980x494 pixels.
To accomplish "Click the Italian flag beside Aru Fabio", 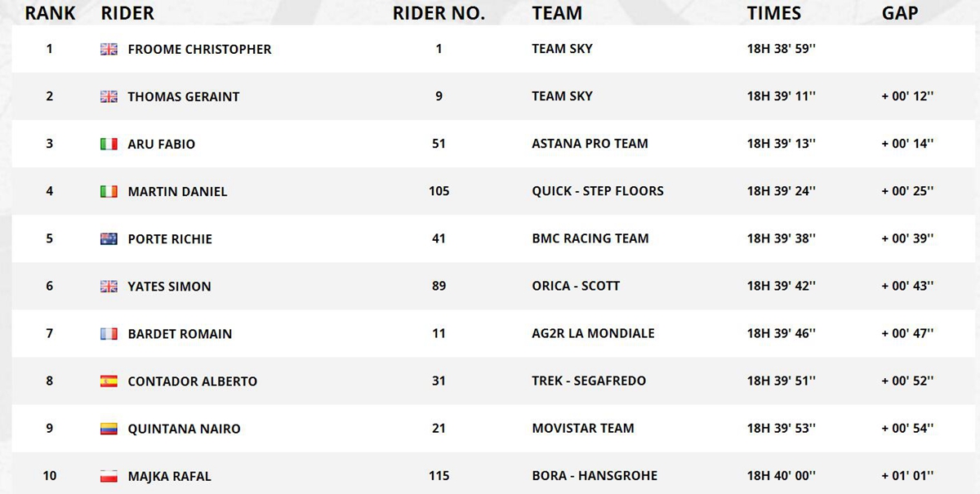I will click(109, 144).
